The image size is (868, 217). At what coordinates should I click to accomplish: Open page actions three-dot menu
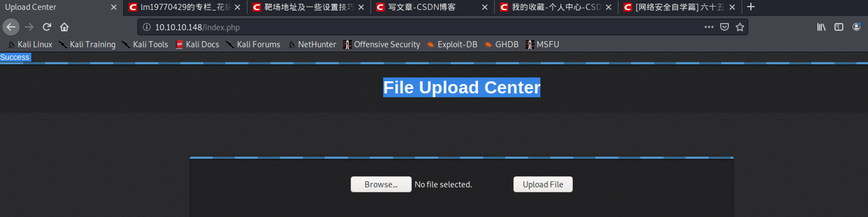point(709,27)
